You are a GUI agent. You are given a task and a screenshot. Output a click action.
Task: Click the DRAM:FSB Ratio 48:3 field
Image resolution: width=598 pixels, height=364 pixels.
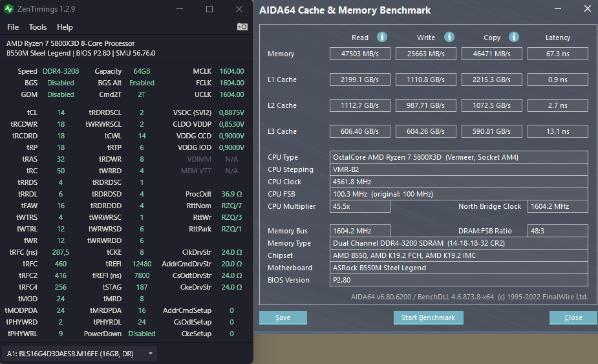point(557,231)
